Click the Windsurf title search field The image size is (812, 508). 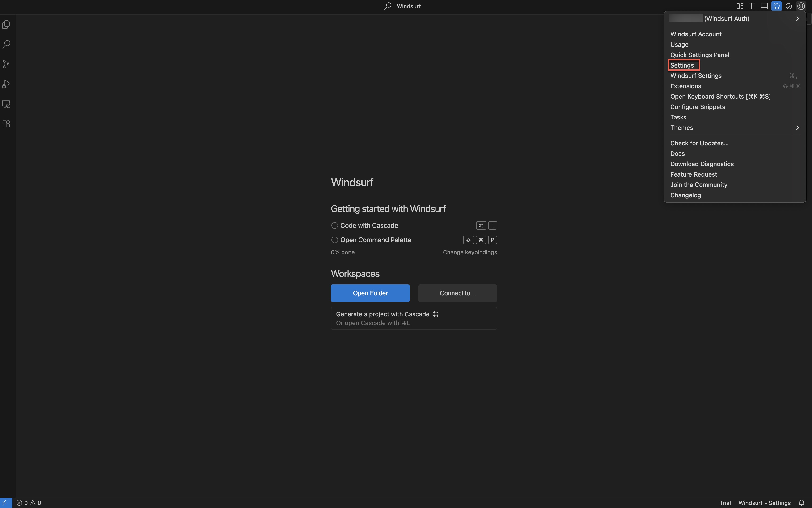point(403,6)
